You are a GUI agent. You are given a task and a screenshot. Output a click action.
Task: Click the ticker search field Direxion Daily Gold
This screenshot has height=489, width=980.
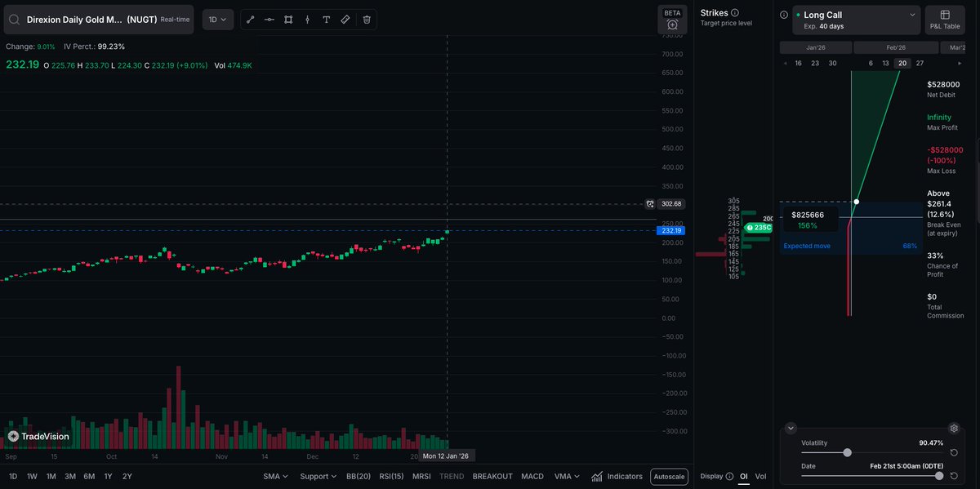pyautogui.click(x=99, y=19)
